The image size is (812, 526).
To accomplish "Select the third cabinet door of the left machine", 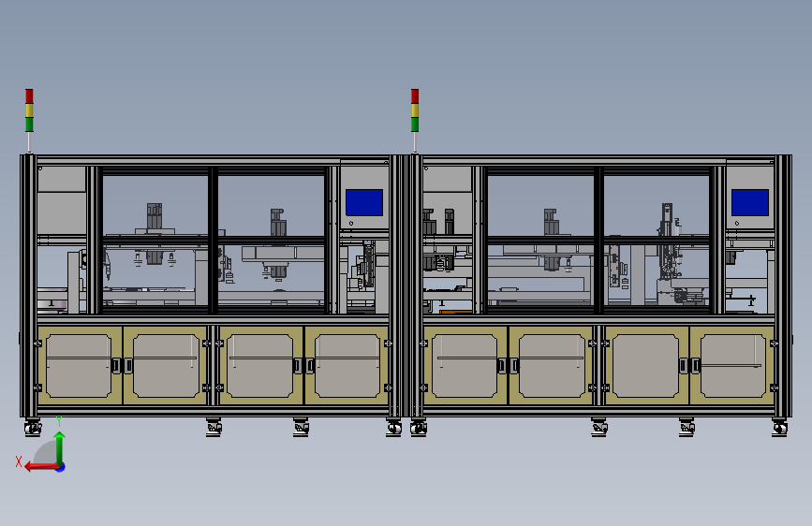I will click(x=261, y=366).
